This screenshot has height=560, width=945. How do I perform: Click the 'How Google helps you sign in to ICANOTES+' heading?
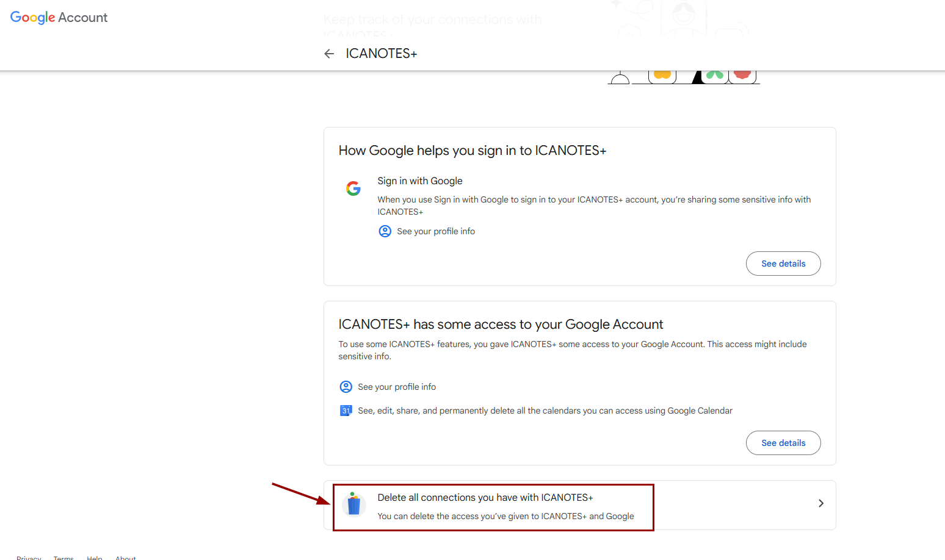click(472, 151)
